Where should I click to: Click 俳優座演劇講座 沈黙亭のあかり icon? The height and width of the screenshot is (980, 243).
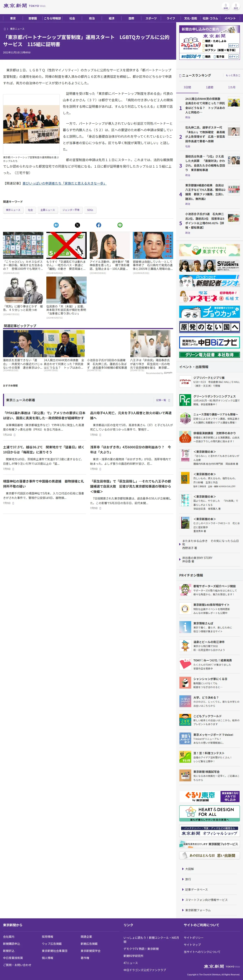185,437
